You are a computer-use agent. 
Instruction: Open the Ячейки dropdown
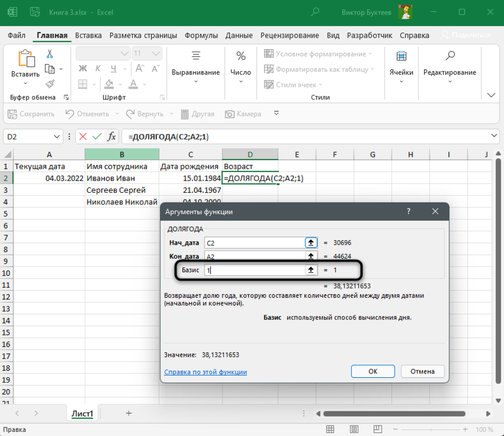[x=401, y=72]
